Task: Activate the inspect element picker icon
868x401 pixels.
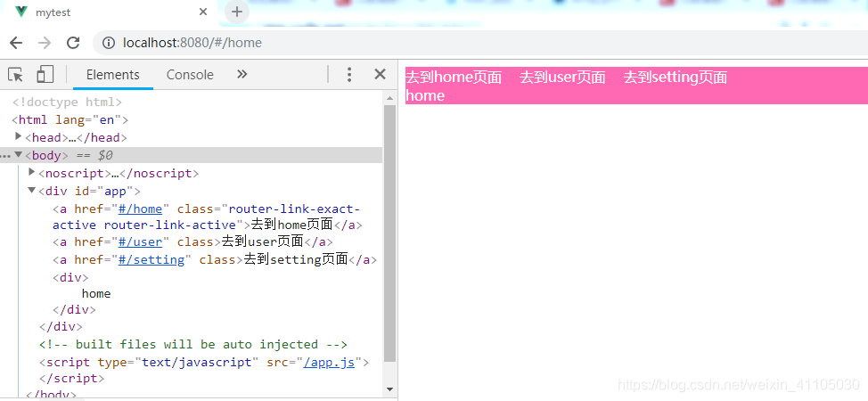Action: [x=15, y=74]
